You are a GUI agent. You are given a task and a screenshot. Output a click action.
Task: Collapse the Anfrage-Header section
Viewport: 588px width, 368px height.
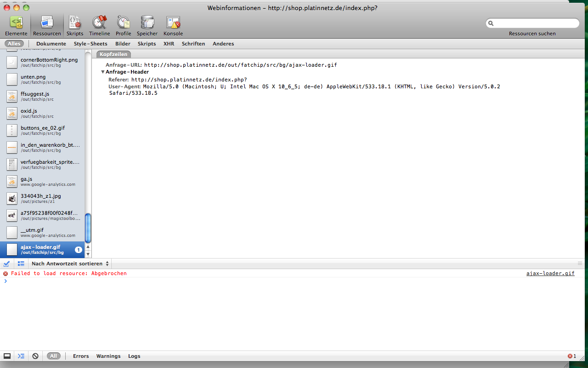103,72
